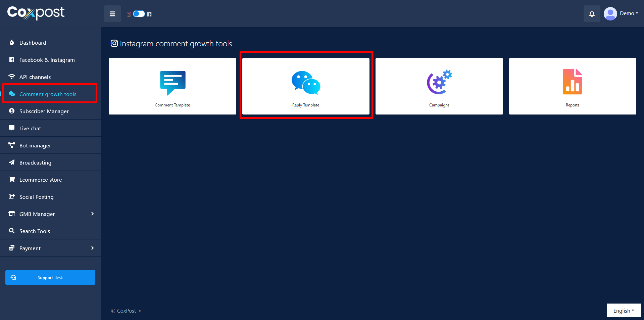
Task: Click the Campaigns gears icon
Action: point(439,82)
